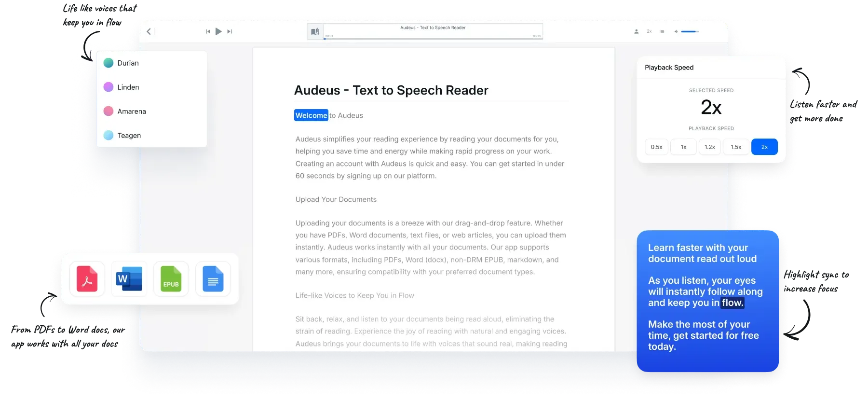Click the "Playback Speed" panel title
The image size is (868, 401).
[669, 68]
